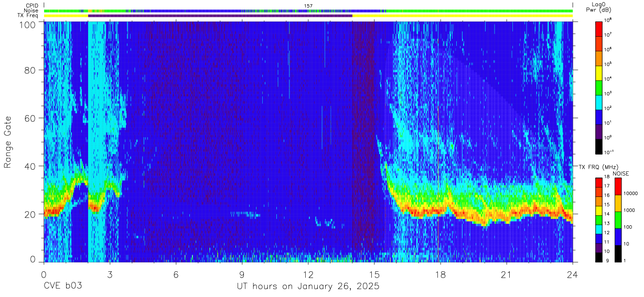Select the black bottom band of the Lag0 Pwr color bar
Viewport: 644px width, 297px height.
599,146
